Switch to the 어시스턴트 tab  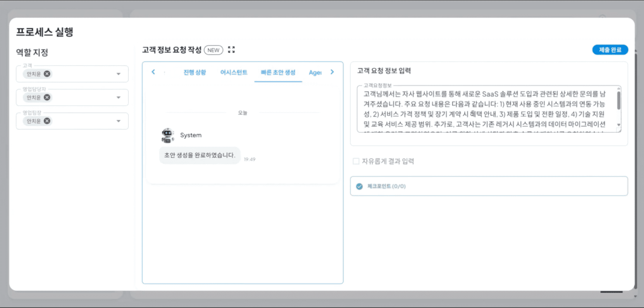(234, 72)
